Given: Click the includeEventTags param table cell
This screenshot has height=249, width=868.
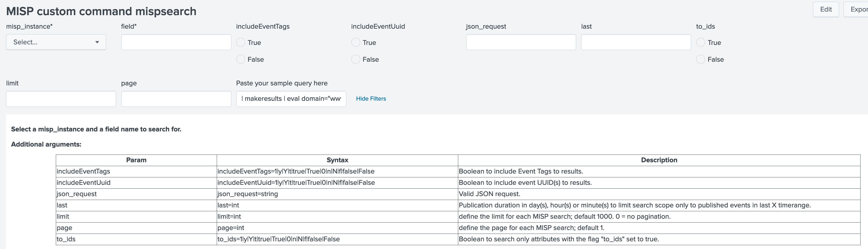Looking at the screenshot, I should tap(136, 171).
